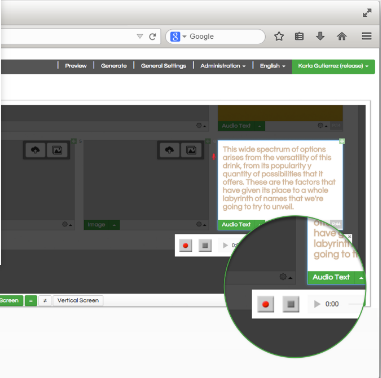The image size is (381, 378).
Task: Expand the arrow beside the dimmed Audio Text button
Action: 259,126
